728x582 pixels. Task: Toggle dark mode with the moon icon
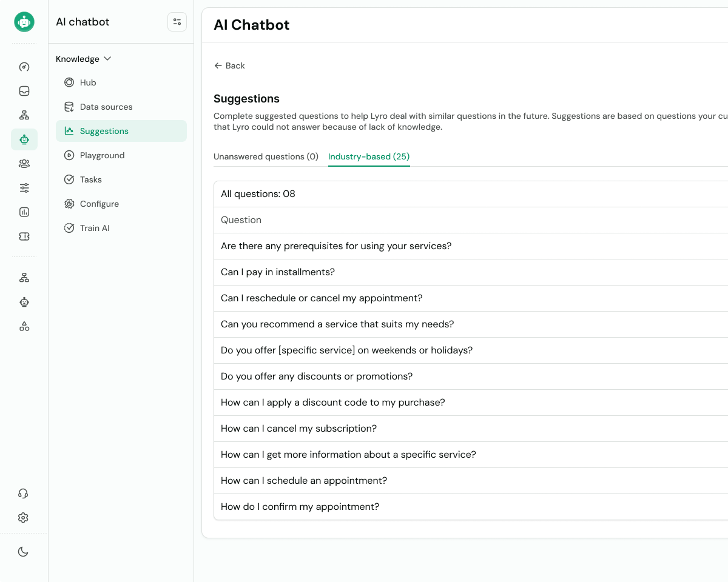(23, 552)
